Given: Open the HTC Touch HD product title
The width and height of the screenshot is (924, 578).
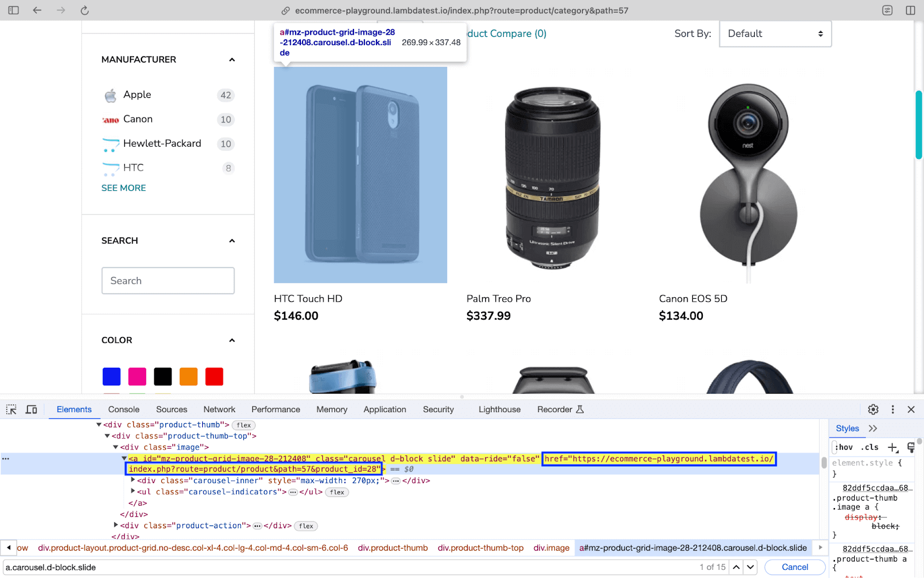Looking at the screenshot, I should [x=308, y=299].
